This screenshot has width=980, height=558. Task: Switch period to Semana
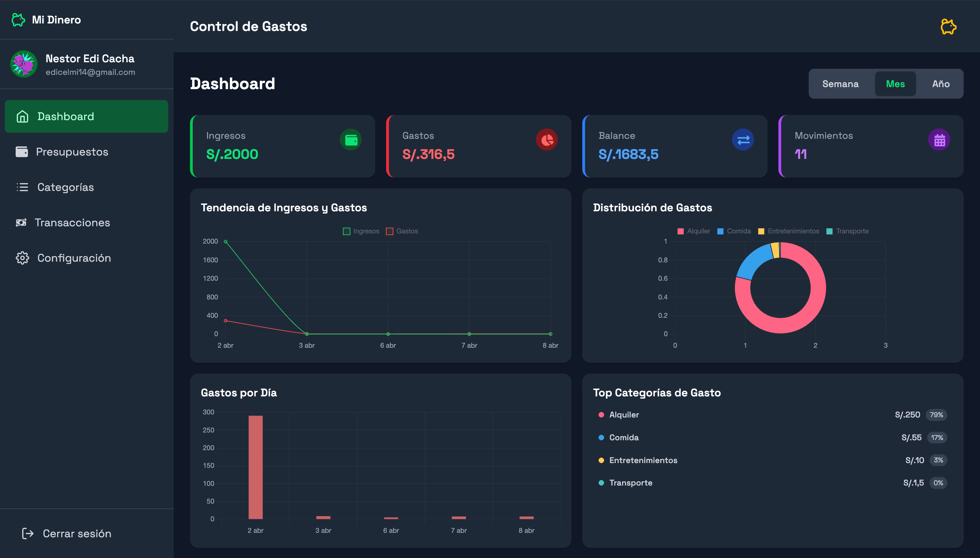click(x=840, y=84)
